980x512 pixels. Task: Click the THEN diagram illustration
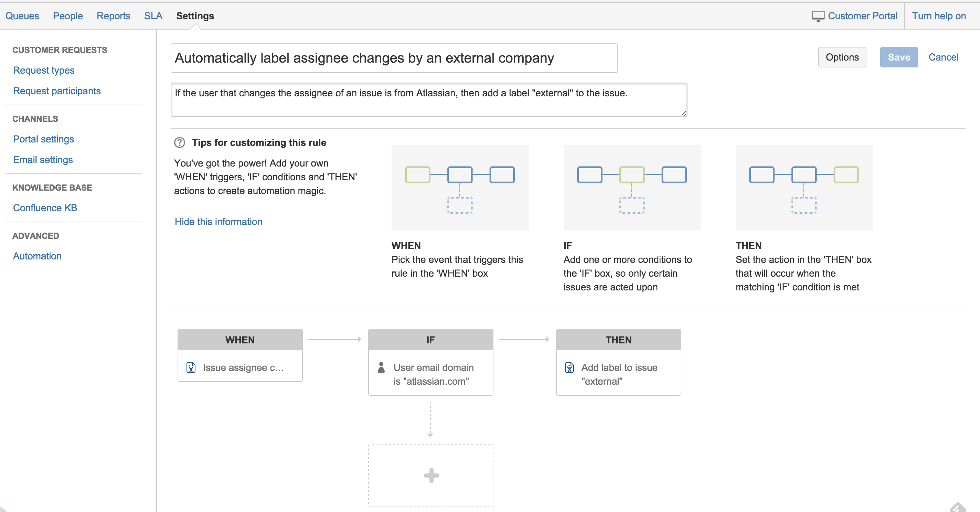(804, 188)
